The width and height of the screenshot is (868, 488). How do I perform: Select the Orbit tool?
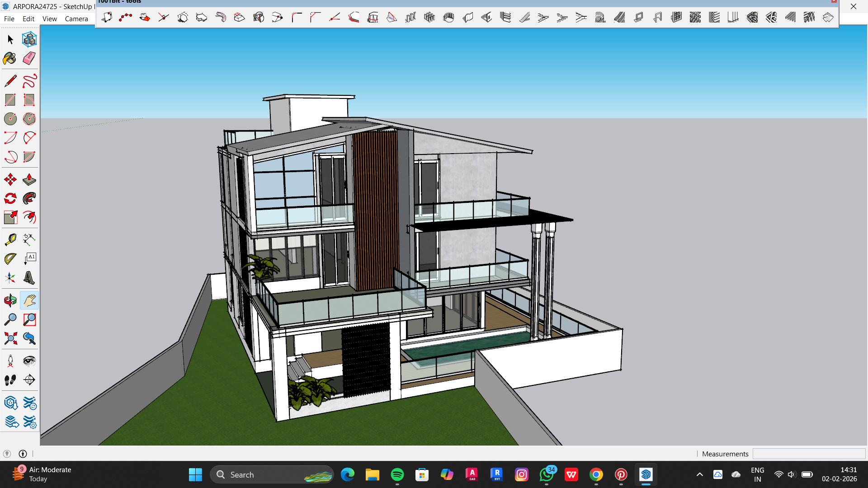tap(10, 300)
